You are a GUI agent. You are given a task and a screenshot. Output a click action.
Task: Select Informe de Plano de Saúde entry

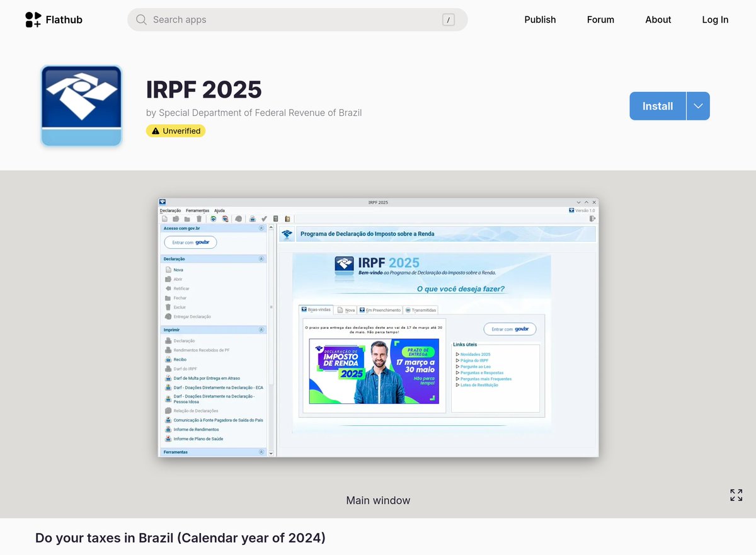194,439
